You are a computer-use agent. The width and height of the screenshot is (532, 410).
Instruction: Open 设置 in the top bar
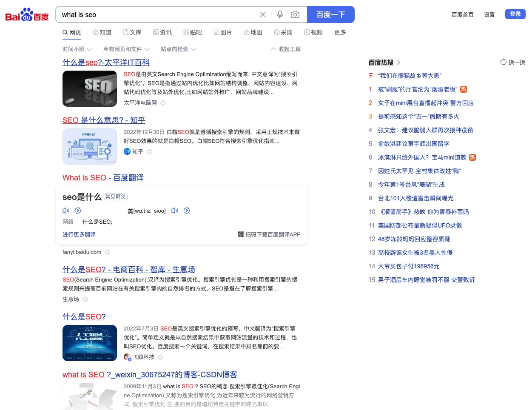[x=489, y=14]
